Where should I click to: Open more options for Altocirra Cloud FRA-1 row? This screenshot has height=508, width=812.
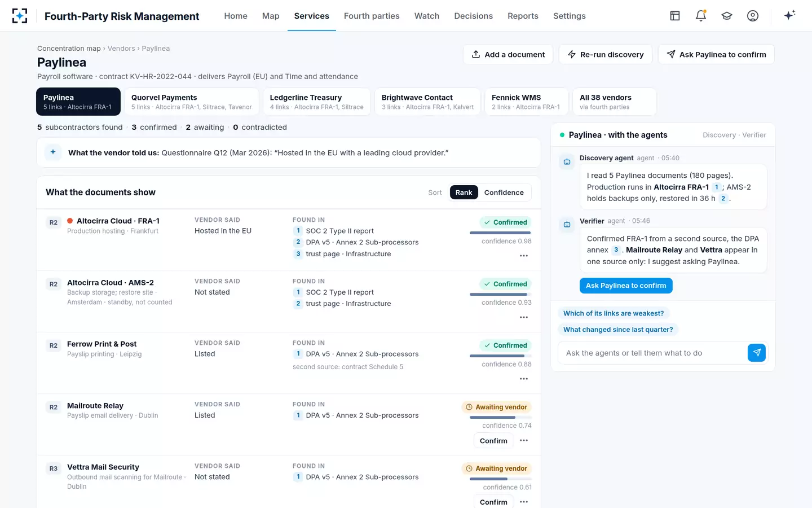click(524, 256)
